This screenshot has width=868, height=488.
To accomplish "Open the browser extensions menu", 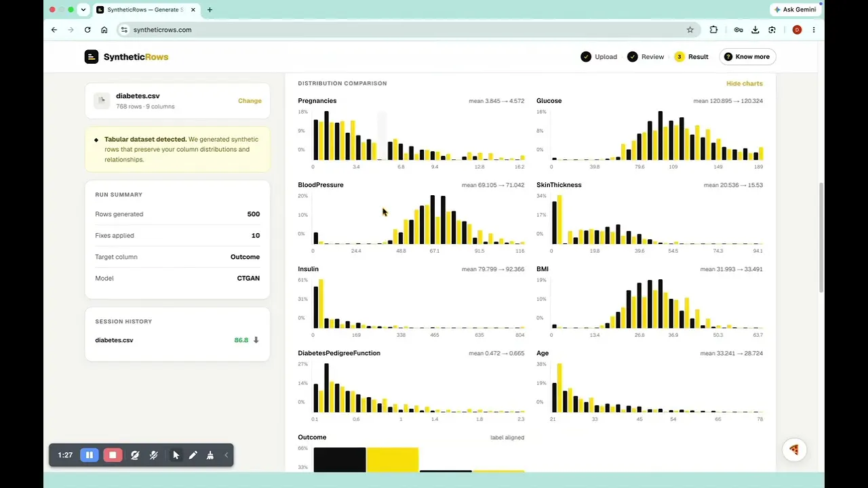I will [713, 30].
